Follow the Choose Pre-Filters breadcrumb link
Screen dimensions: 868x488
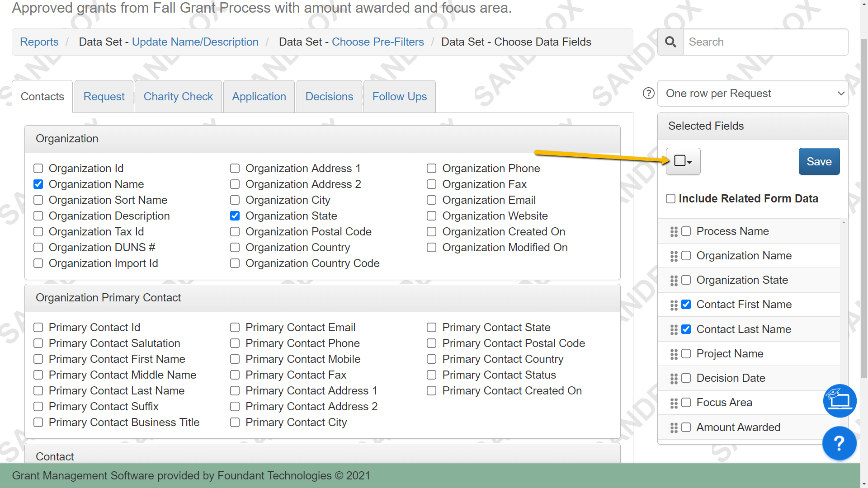pyautogui.click(x=378, y=42)
